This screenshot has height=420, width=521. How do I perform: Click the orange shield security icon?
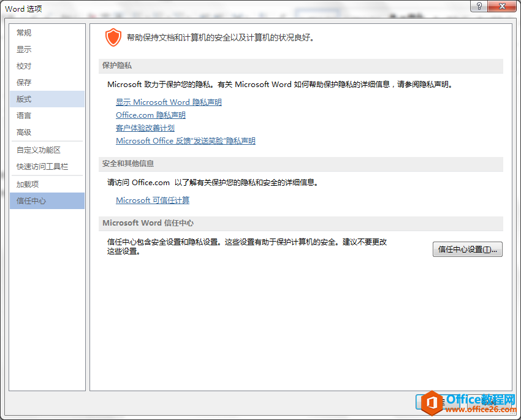point(113,37)
